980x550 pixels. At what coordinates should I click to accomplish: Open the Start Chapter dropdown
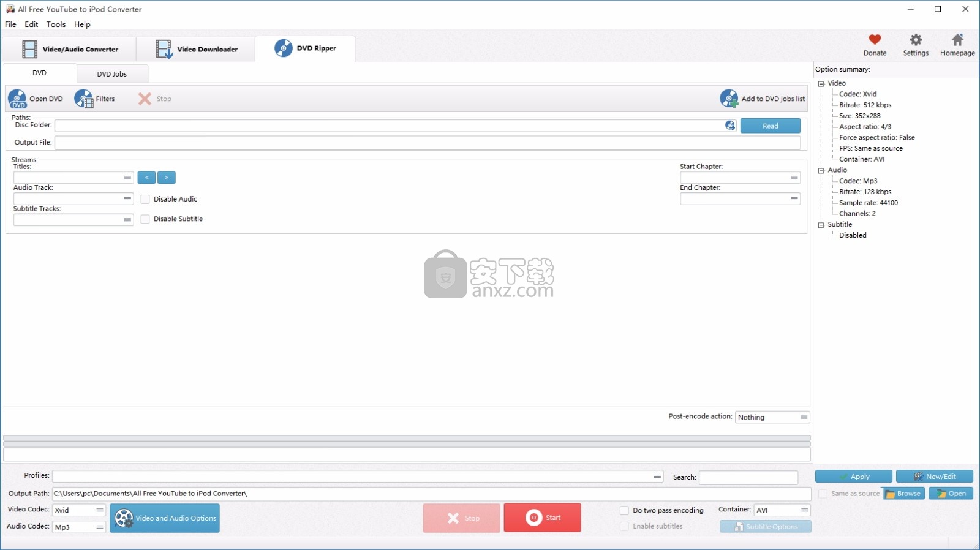(x=740, y=178)
